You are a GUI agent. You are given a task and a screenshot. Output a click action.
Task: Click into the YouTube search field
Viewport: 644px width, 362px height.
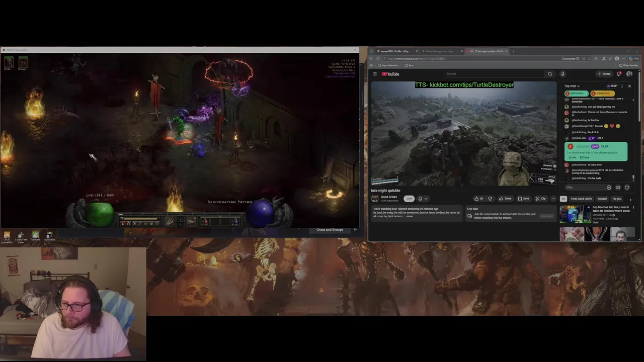[x=495, y=74]
